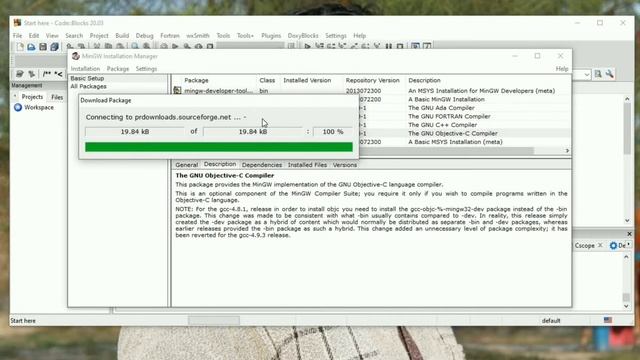Switch to the Installed Files tab

click(x=307, y=165)
